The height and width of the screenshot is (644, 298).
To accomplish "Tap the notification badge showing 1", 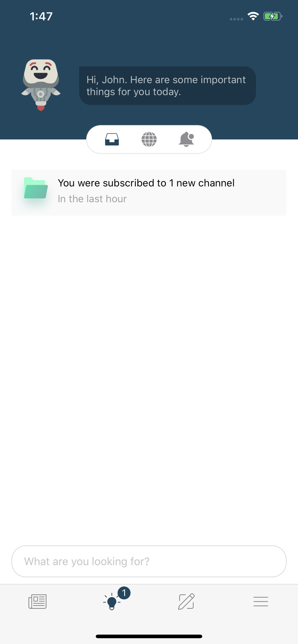I will click(x=124, y=593).
